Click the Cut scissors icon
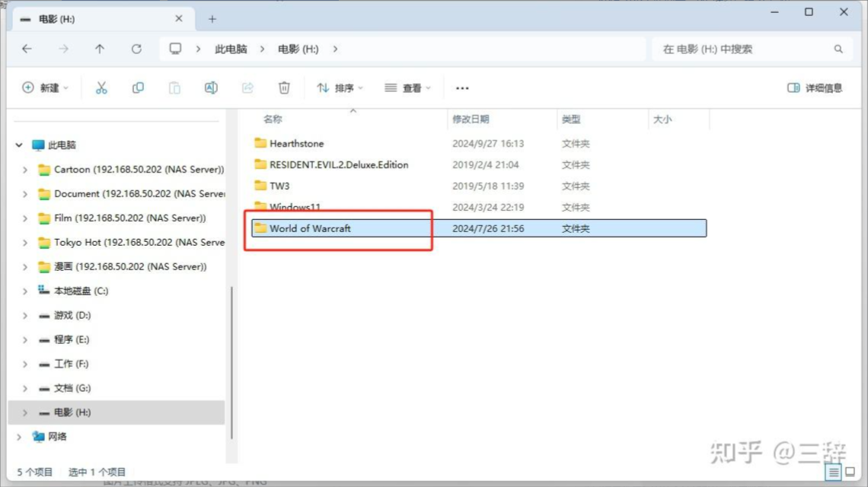868x487 pixels. point(101,88)
